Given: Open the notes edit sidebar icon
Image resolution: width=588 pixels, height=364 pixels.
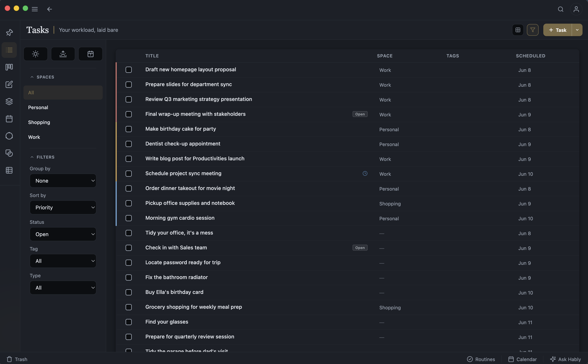Looking at the screenshot, I should point(9,84).
